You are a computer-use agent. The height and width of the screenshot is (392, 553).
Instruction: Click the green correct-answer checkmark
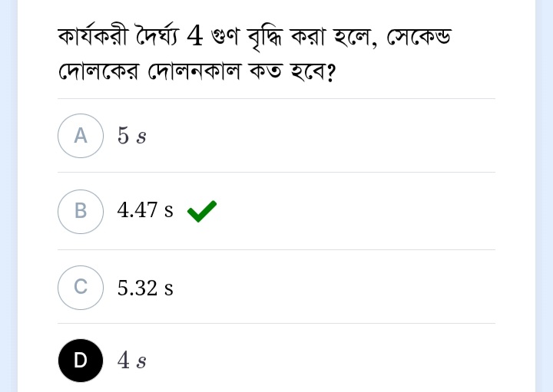click(x=202, y=210)
